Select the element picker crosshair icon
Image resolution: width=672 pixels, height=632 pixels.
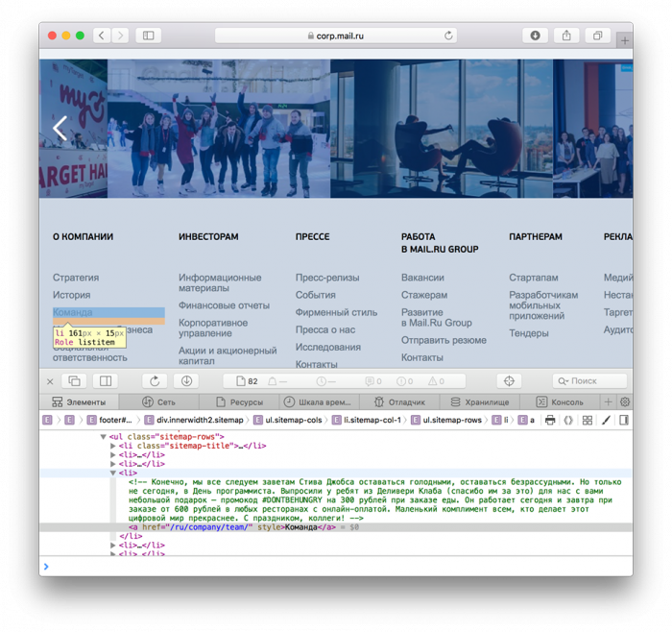point(509,380)
